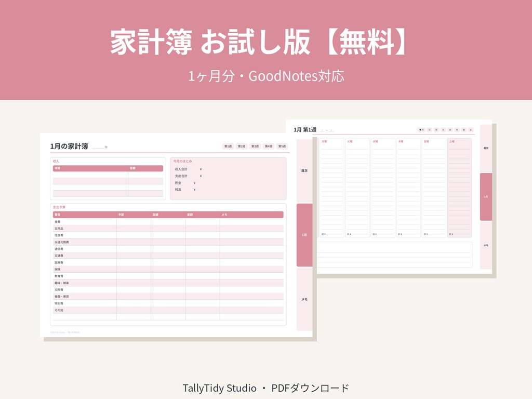The width and height of the screenshot is (532, 399).
Task: Click the 差額 column header
Action: 190,215
